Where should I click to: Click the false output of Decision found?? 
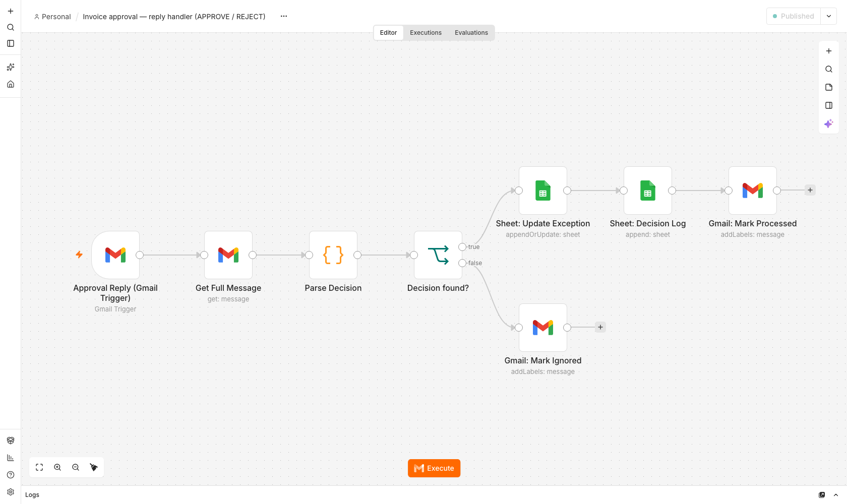(x=462, y=263)
